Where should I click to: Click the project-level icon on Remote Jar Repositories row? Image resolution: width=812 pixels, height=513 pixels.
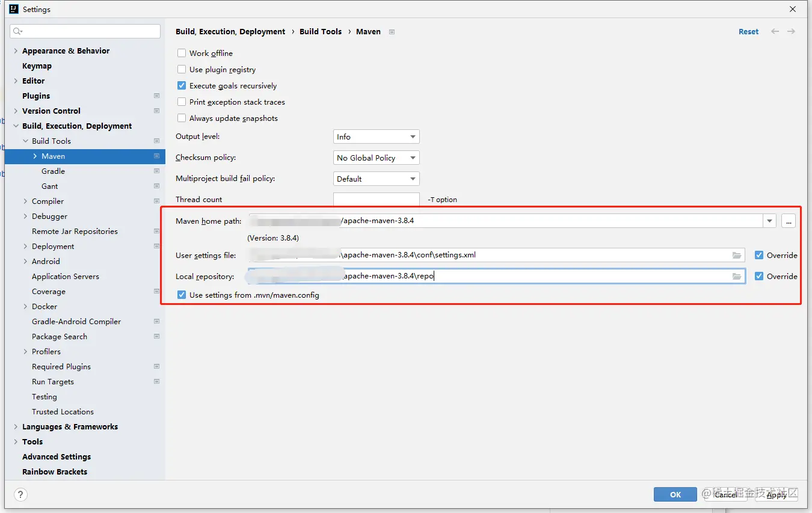[156, 231]
